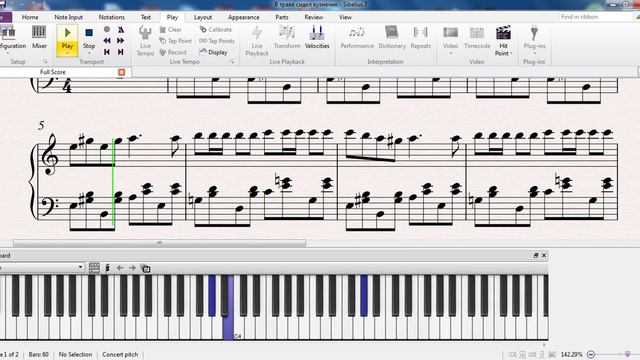Switch to the View ribbon tab
640x360 pixels.
click(x=345, y=17)
